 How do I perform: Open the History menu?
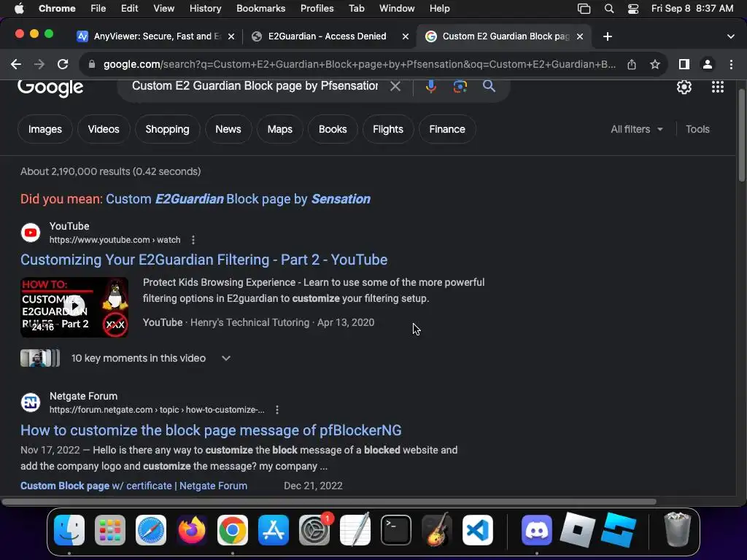click(x=205, y=9)
